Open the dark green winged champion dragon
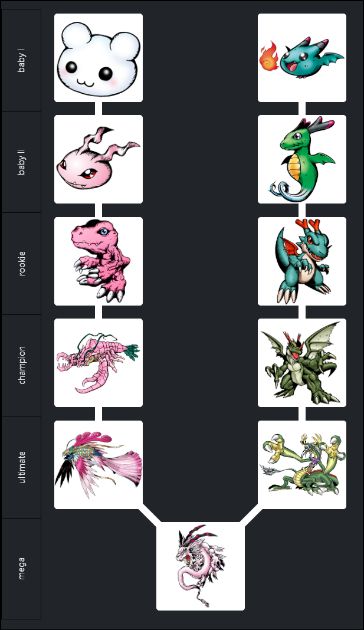This screenshot has height=630, width=364. (301, 363)
